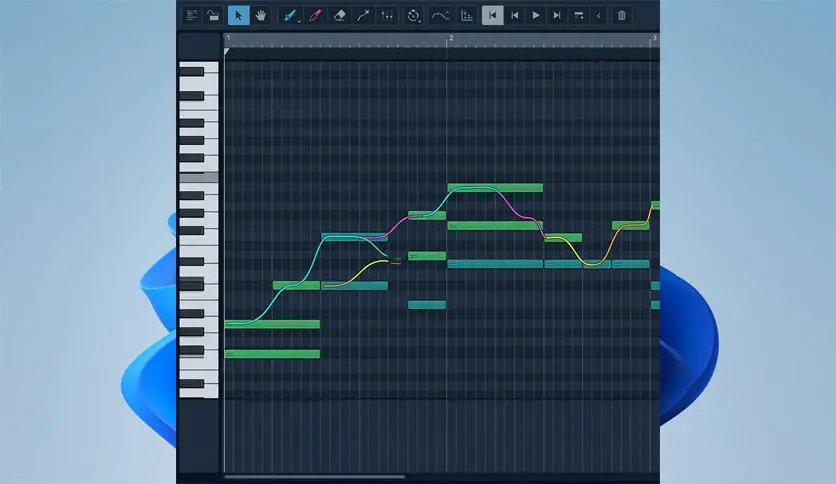Image resolution: width=836 pixels, height=484 pixels.
Task: Select the curve point removal tool
Action: point(364,15)
